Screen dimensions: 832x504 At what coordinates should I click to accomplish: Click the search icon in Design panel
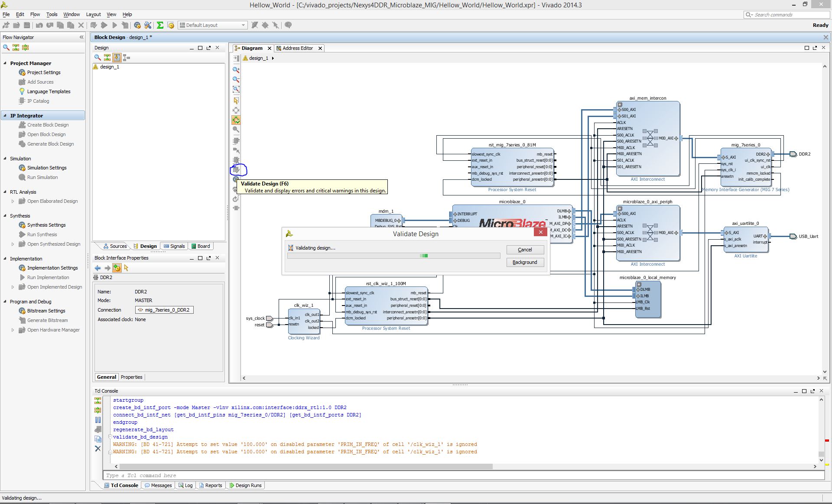click(97, 57)
